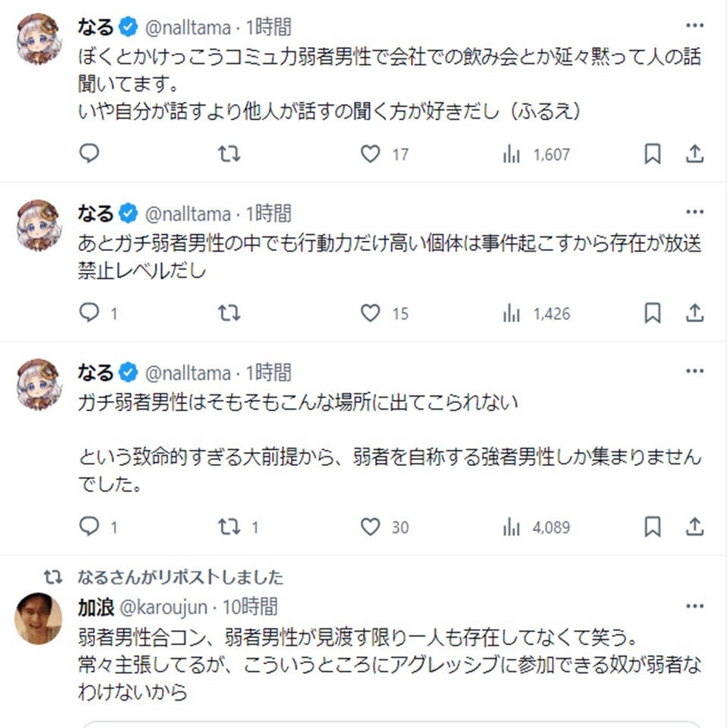Open more options on first tweet

(x=695, y=26)
